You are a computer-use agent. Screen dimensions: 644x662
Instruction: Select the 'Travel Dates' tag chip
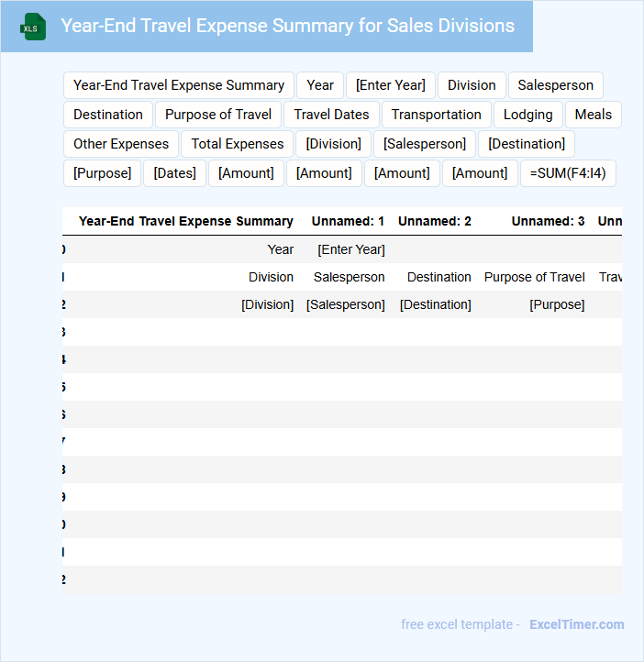tap(331, 115)
